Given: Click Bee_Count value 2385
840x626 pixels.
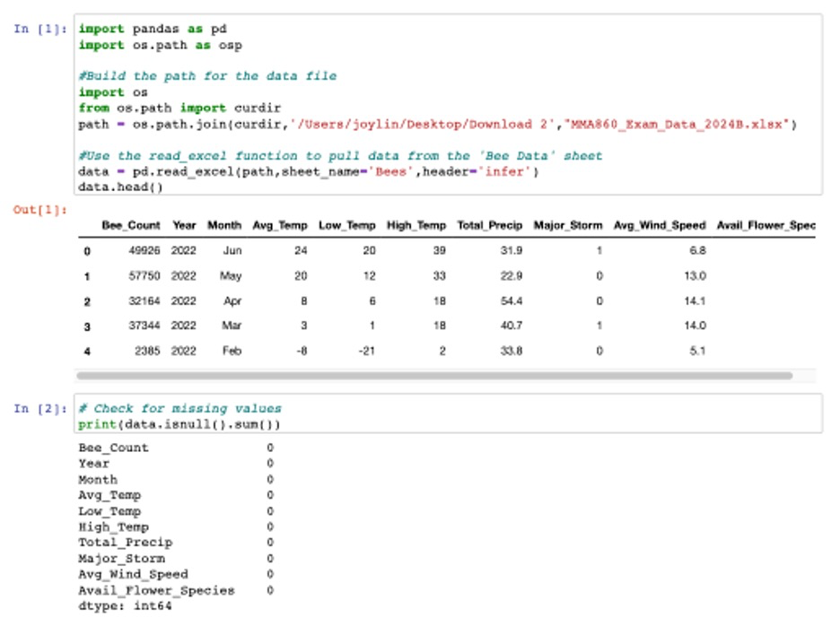Looking at the screenshot, I should click(147, 351).
